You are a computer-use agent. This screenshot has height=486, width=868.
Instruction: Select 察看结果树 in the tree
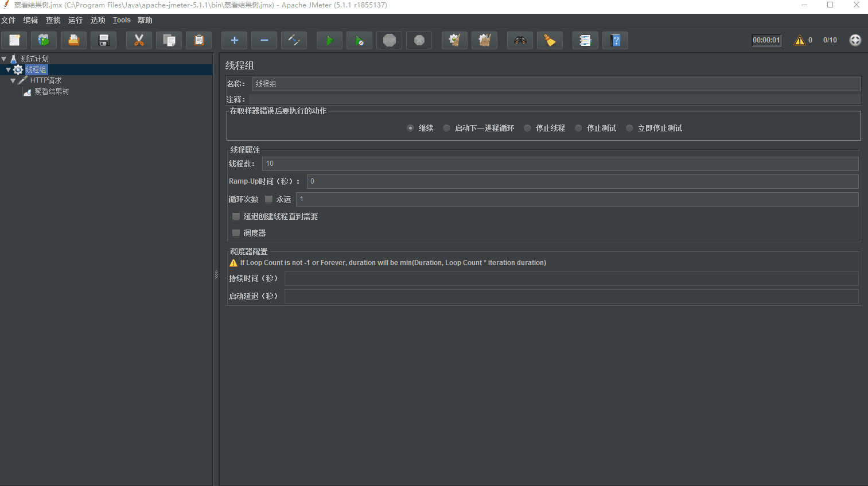coord(51,92)
